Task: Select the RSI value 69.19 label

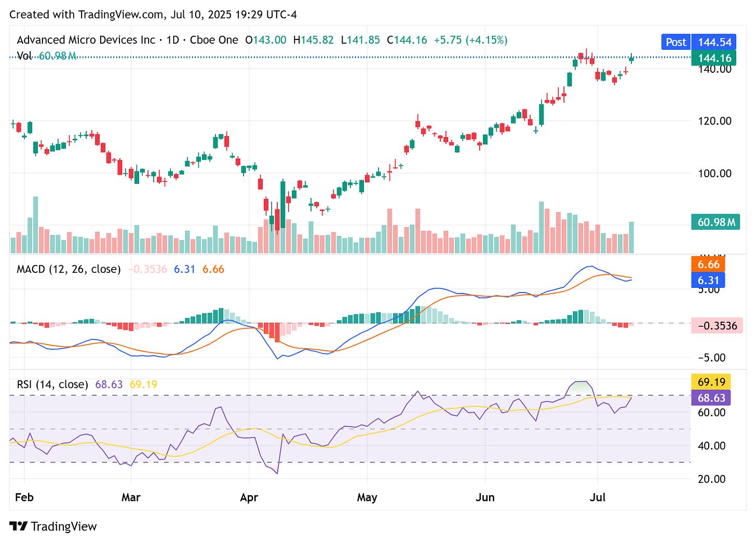Action: (x=710, y=382)
